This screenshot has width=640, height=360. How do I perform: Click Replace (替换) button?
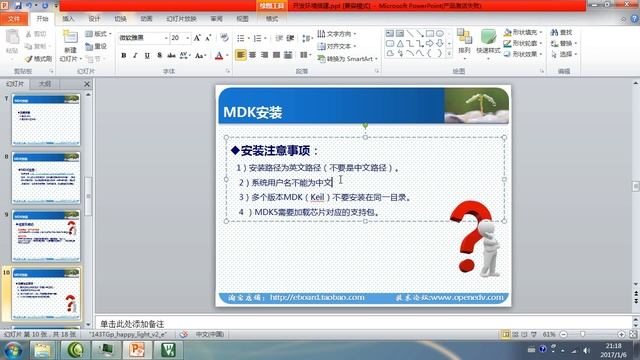click(563, 43)
